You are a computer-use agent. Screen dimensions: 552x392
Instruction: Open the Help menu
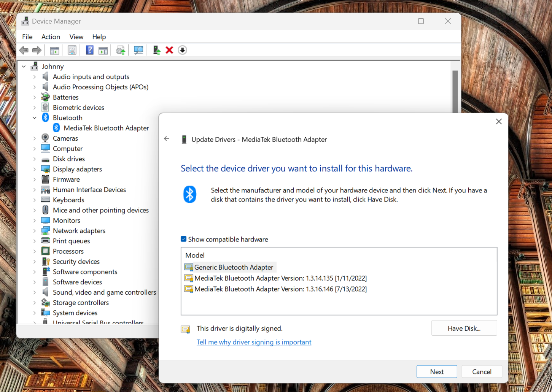click(99, 37)
